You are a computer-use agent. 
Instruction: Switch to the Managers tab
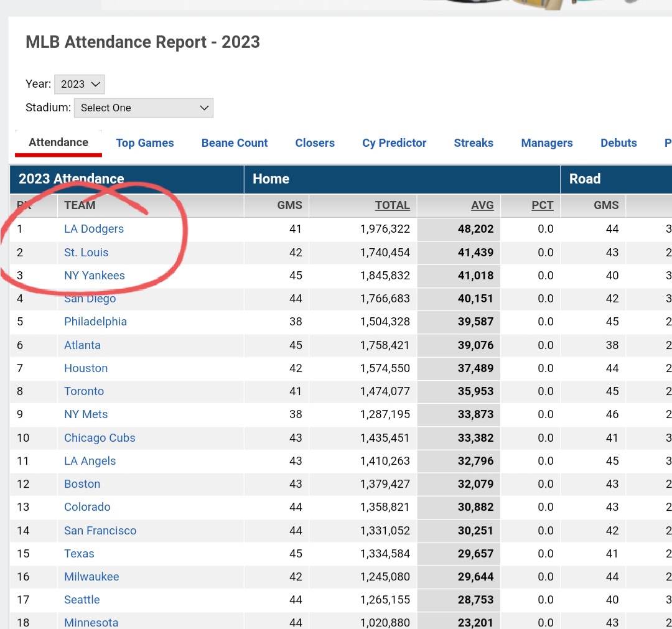547,143
